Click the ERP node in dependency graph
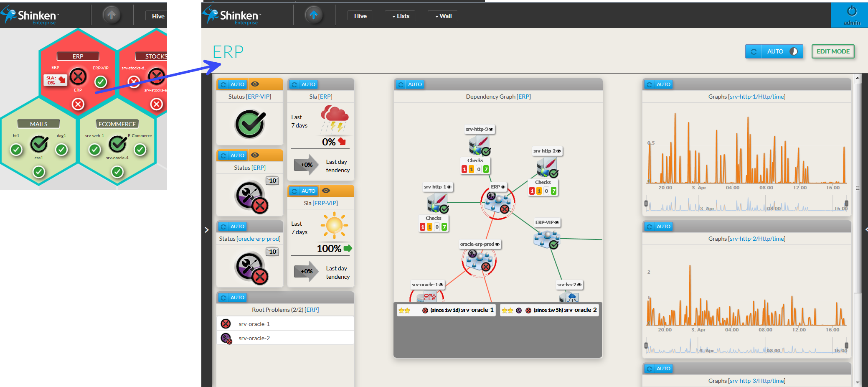The width and height of the screenshot is (868, 387). 497,203
